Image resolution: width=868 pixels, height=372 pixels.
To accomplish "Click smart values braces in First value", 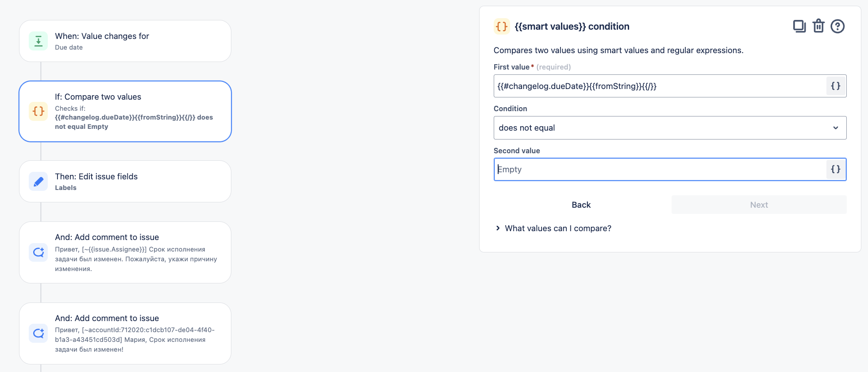I will [x=836, y=86].
